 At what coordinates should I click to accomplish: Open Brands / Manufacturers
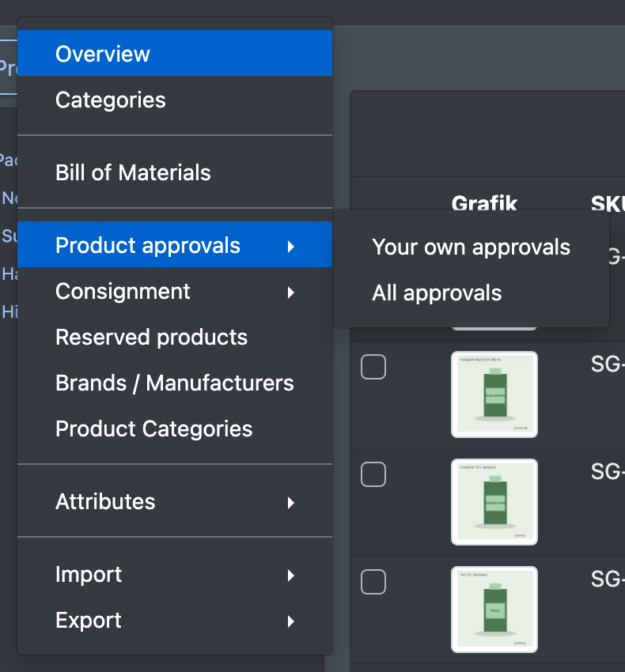[x=175, y=383]
